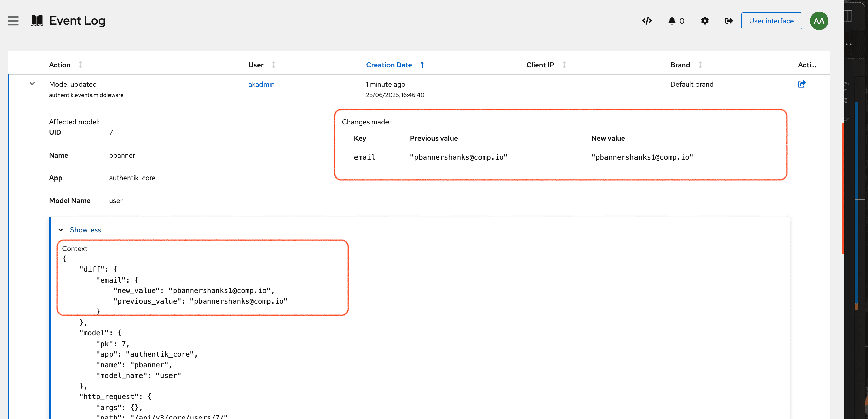Open the settings gear icon
The image size is (868, 419).
705,21
